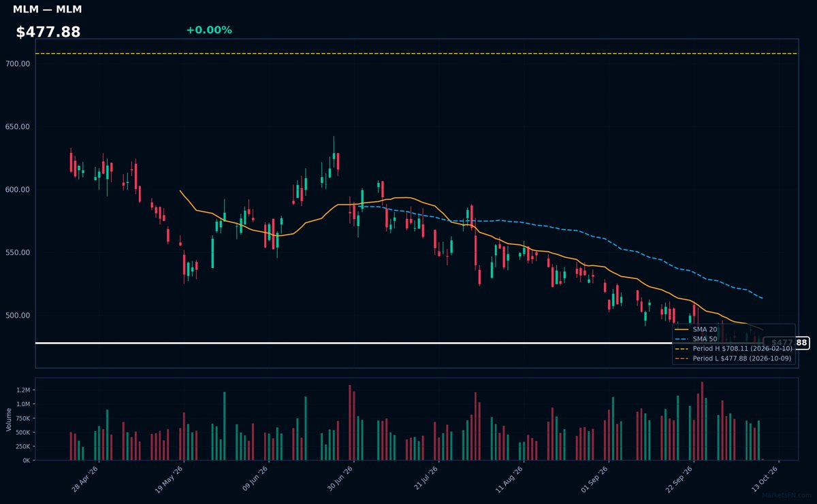
Task: Click the "Volume" axis title
Action: [9, 419]
